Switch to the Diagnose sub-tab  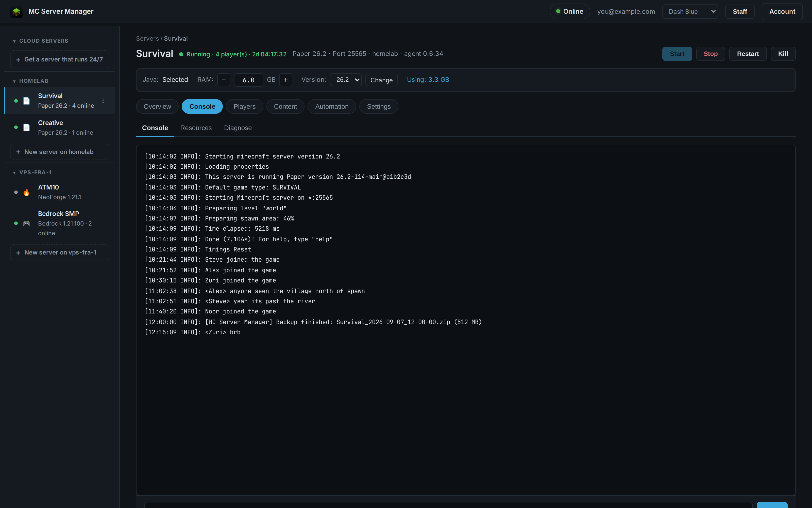[238, 128]
